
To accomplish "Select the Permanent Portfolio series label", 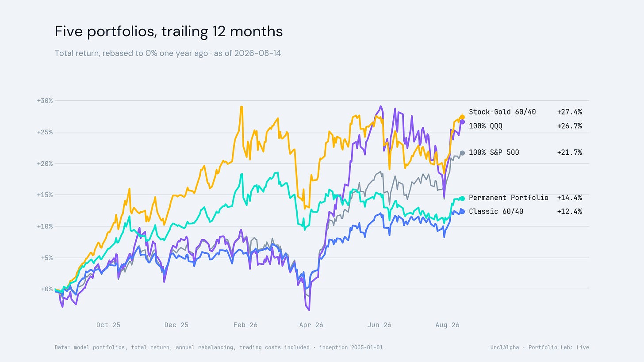I will pos(508,198).
